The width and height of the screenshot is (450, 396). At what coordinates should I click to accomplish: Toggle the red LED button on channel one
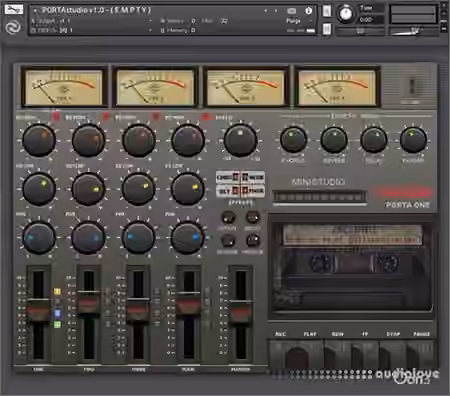[x=56, y=117]
